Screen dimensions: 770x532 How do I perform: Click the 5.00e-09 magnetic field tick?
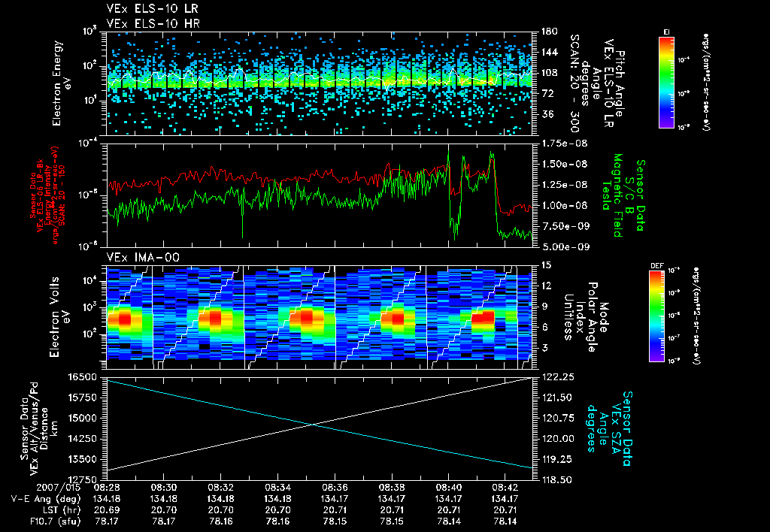tap(564, 246)
